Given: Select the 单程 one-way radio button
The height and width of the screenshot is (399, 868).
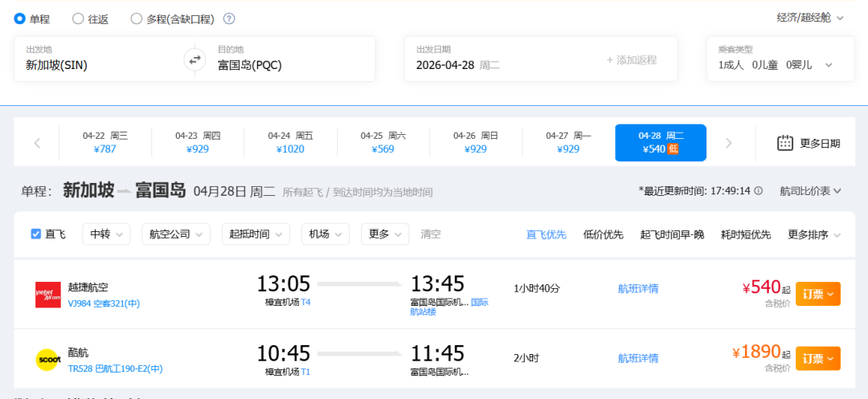Looking at the screenshot, I should [x=20, y=18].
